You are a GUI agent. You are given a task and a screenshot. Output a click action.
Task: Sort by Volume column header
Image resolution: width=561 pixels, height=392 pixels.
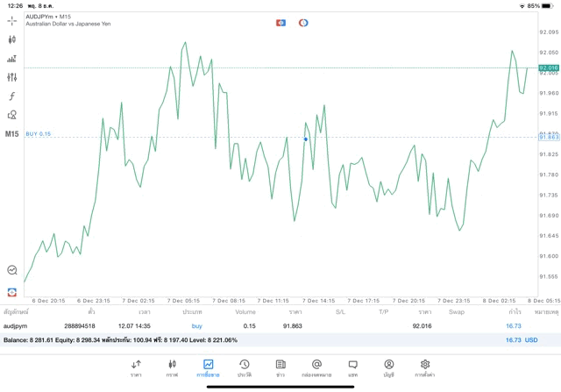(x=245, y=312)
